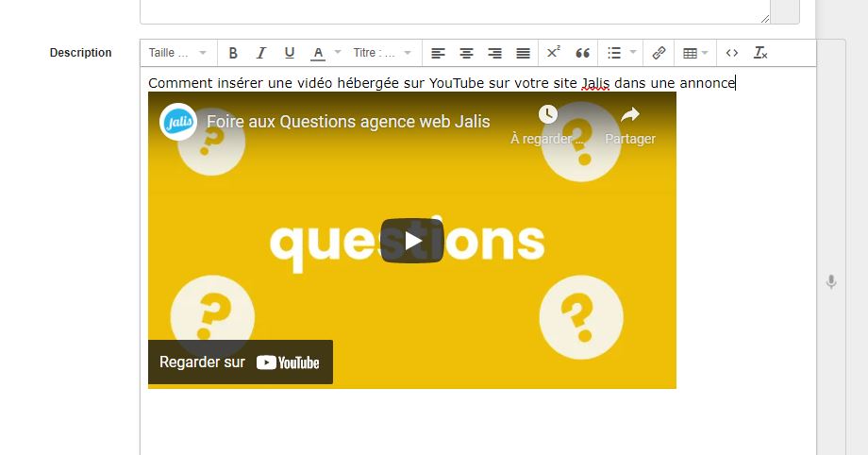Center align the text
Viewport: 868px width, 455px height.
[x=466, y=53]
